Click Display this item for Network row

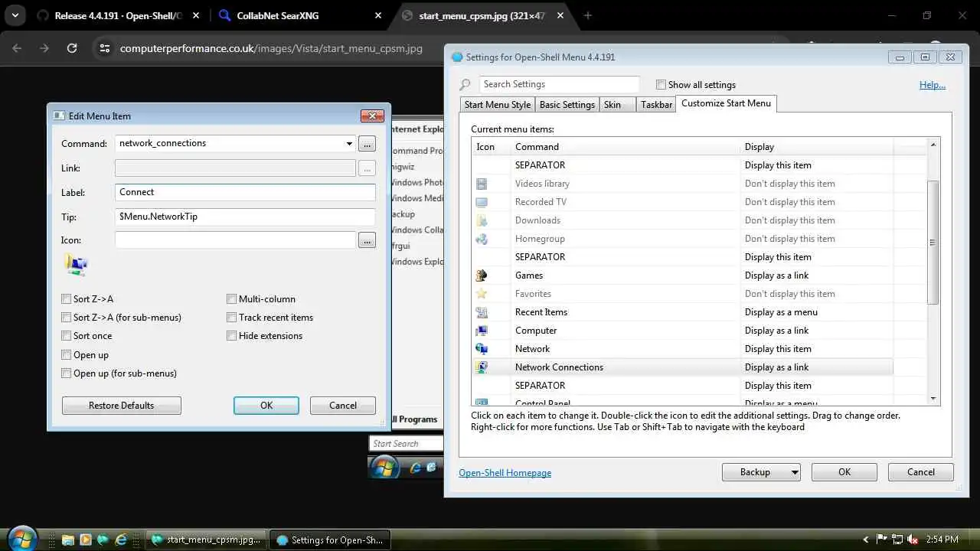click(x=778, y=349)
